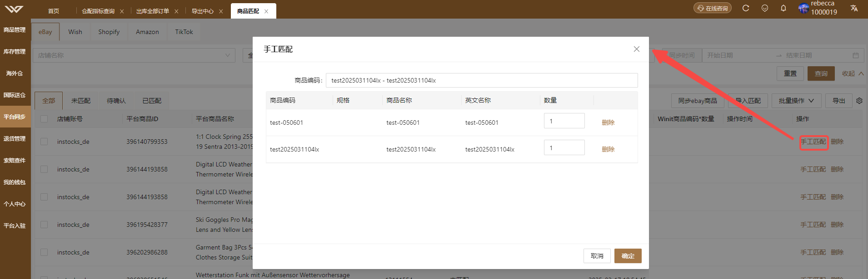The width and height of the screenshot is (868, 279).
Task: Delete the test-050601 row in dialog
Action: pos(608,122)
